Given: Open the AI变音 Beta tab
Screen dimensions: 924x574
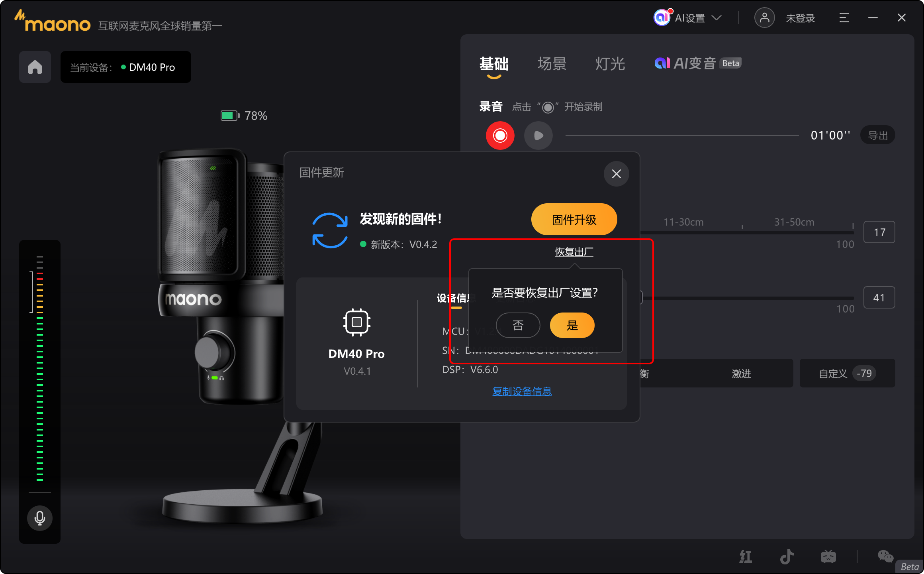Looking at the screenshot, I should (x=698, y=63).
